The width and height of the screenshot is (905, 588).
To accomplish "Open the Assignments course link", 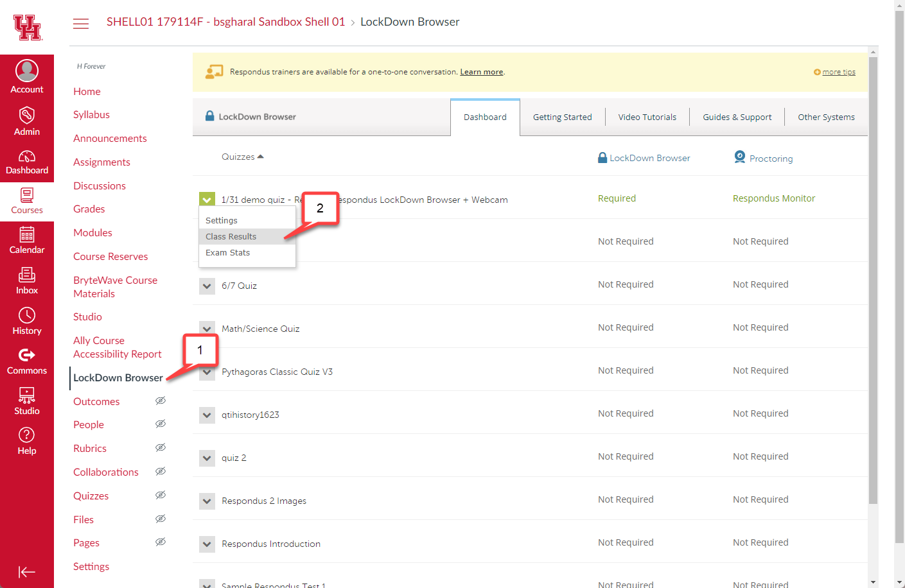I will coord(101,162).
